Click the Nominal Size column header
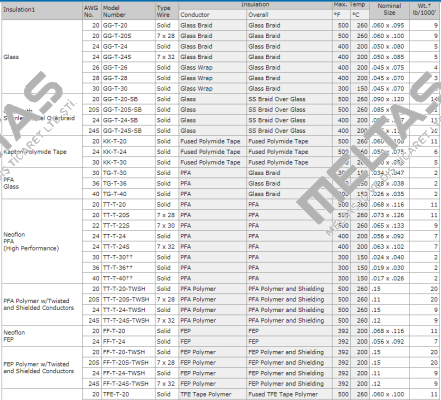The width and height of the screenshot is (441, 400). (389, 10)
